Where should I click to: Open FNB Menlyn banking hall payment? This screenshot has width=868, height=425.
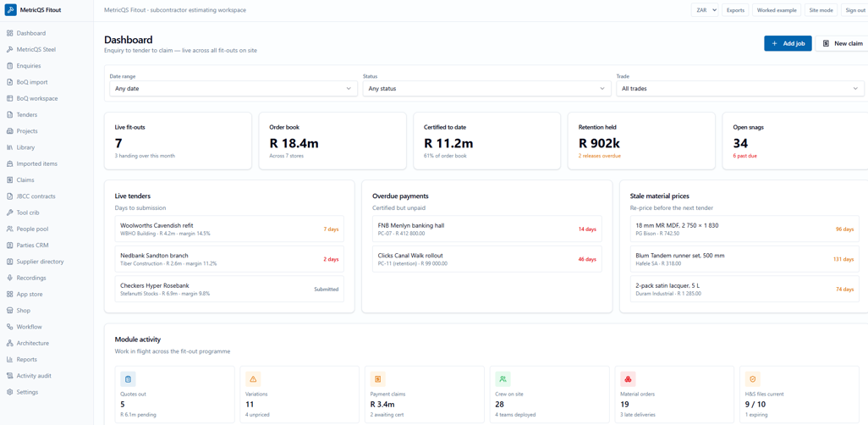tap(487, 229)
